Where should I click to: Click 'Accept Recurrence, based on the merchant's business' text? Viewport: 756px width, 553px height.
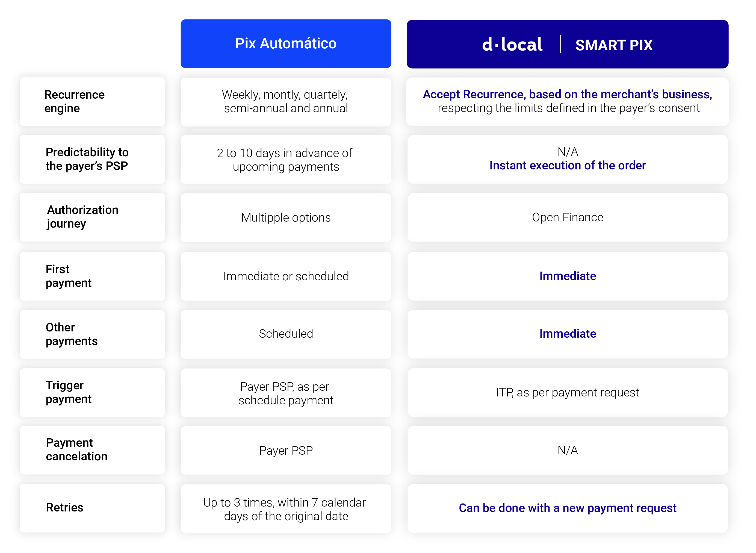[567, 95]
